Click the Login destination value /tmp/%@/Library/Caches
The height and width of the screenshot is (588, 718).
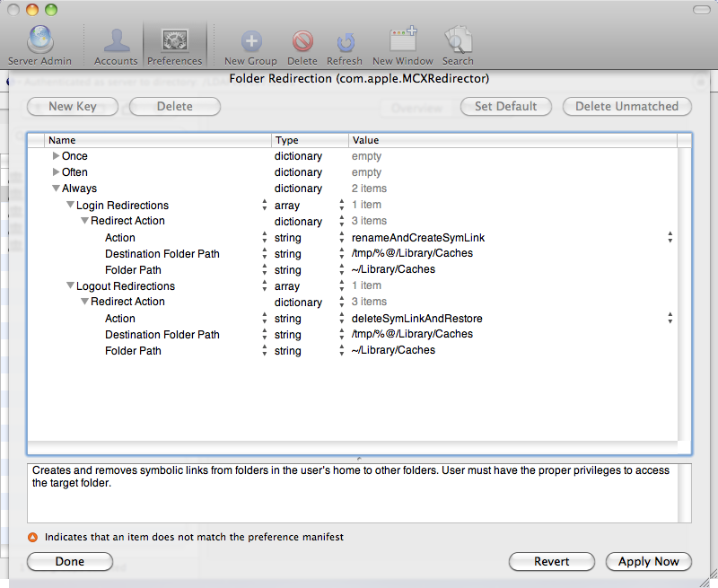pyautogui.click(x=412, y=253)
